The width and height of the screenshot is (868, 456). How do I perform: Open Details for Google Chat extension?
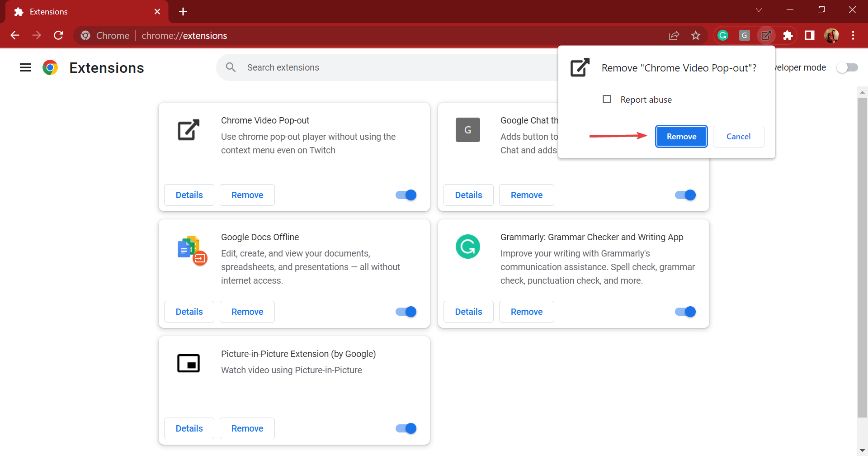(x=468, y=195)
